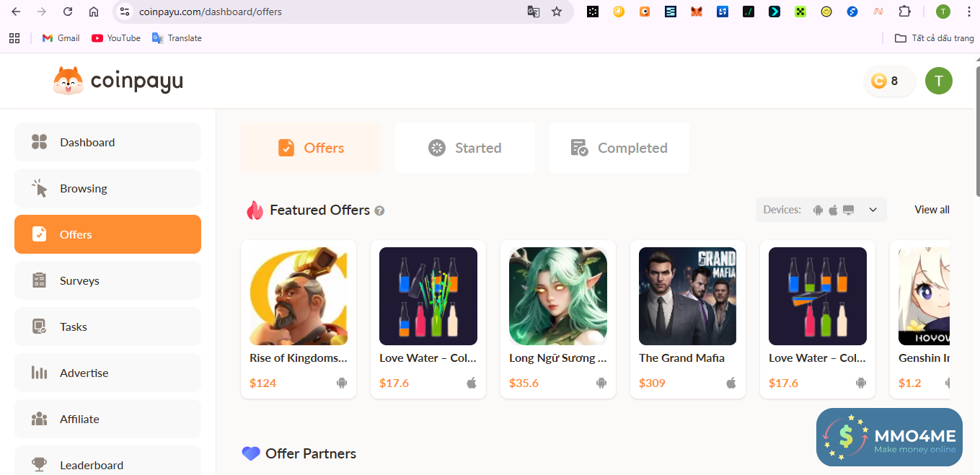Open the green creeper face extension
The height and width of the screenshot is (475, 980).
pyautogui.click(x=800, y=12)
